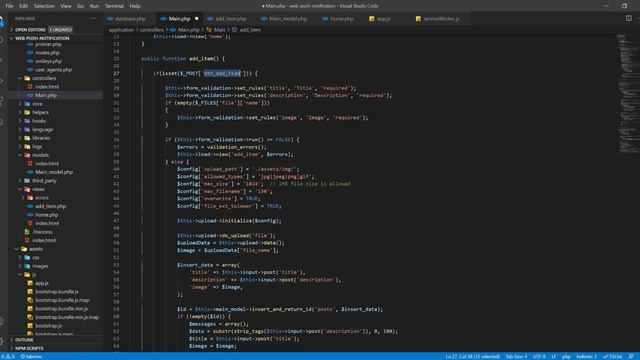Open the Run menu
The image size is (640, 360).
pos(94,6)
